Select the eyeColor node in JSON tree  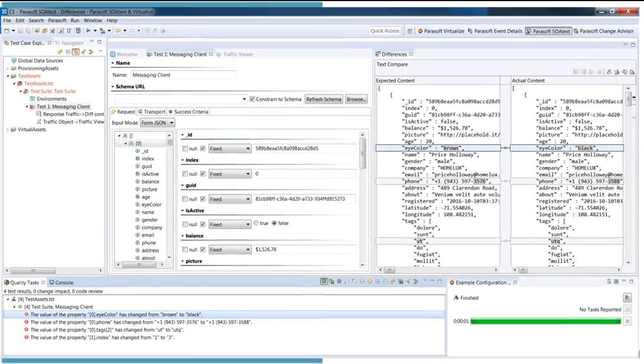(x=148, y=204)
